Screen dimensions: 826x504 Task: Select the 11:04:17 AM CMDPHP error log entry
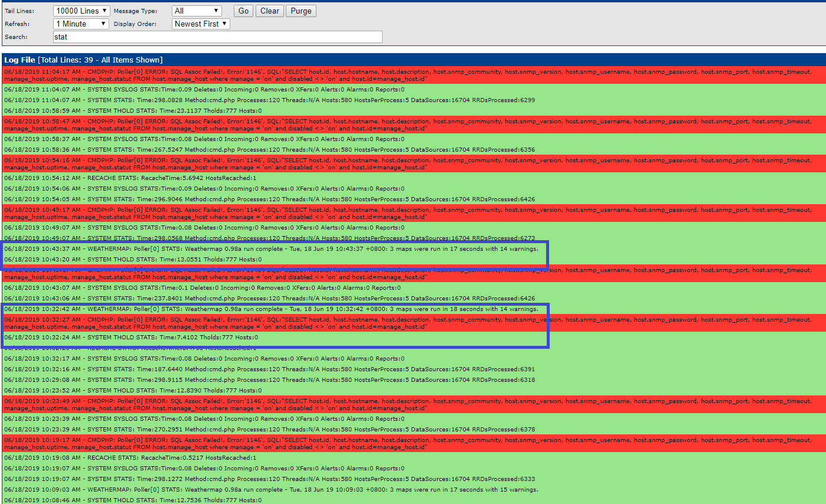pos(413,75)
